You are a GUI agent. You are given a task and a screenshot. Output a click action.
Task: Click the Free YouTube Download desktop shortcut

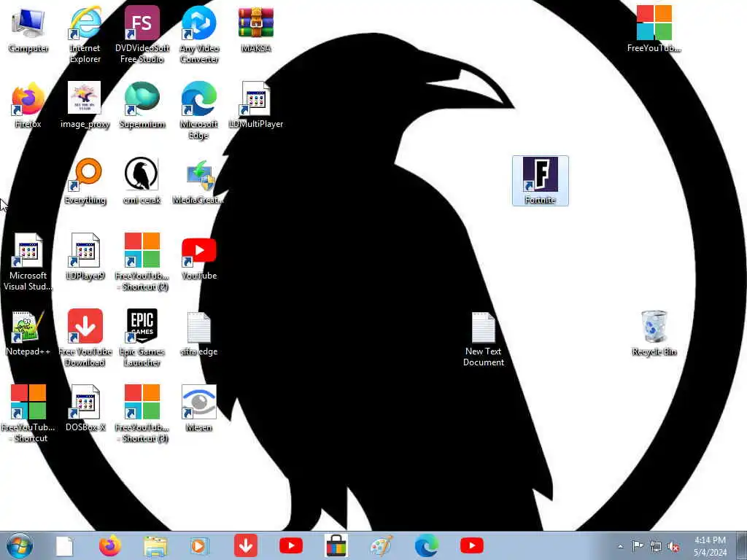pyautogui.click(x=85, y=338)
